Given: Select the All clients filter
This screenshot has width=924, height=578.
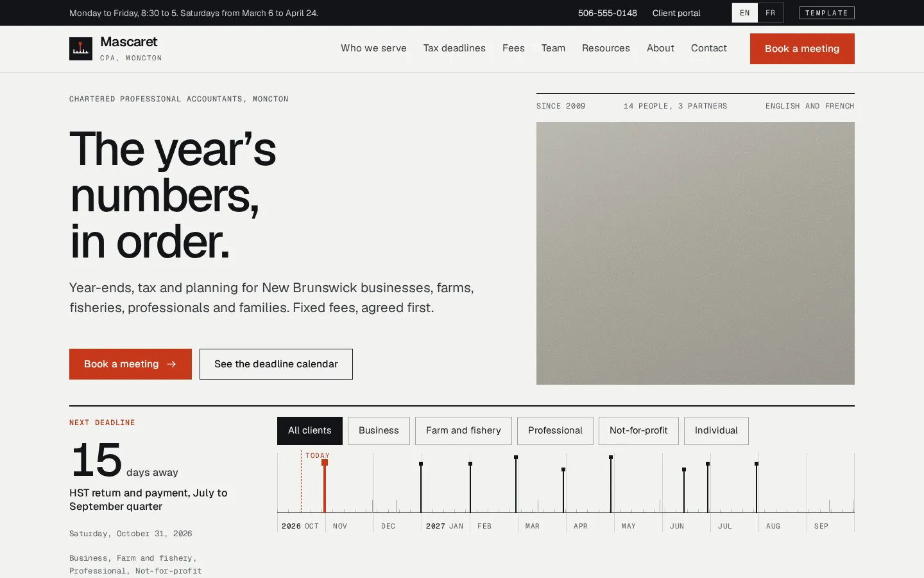Looking at the screenshot, I should pyautogui.click(x=310, y=431).
